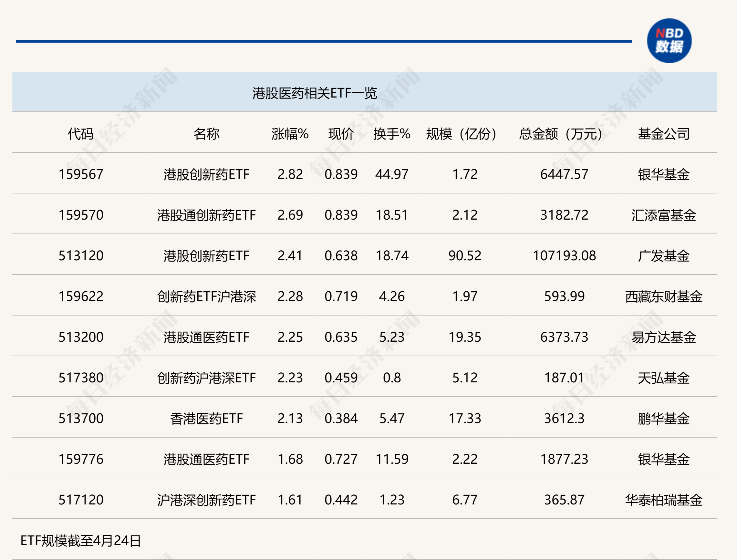This screenshot has width=737, height=560.
Task: Click the name 创新药ETF沪港深
Action: [206, 296]
